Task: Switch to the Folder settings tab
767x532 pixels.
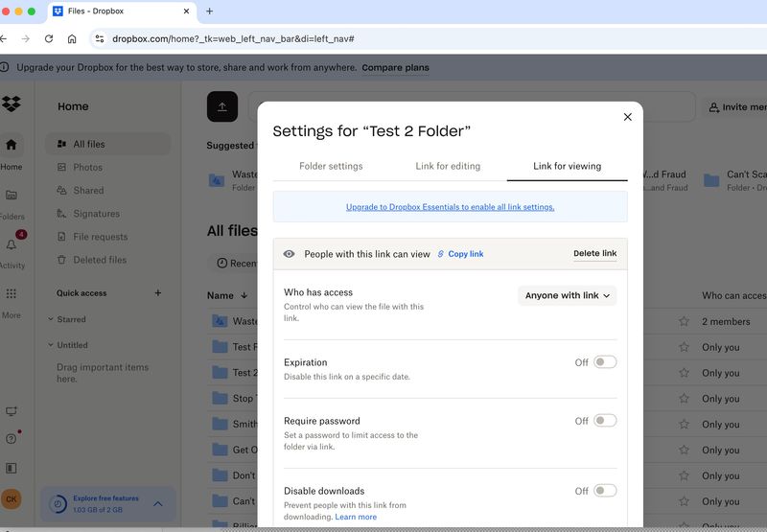Action: pyautogui.click(x=331, y=166)
